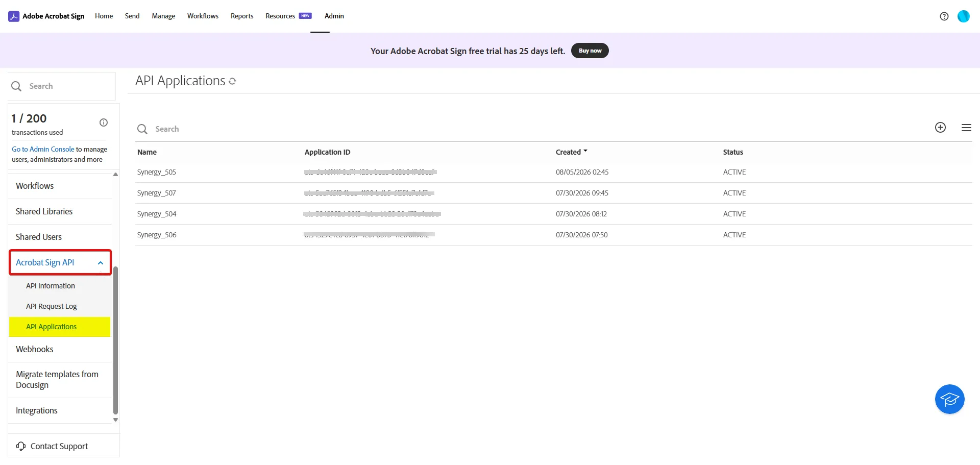
Task: Switch to the Manage tab
Action: [163, 16]
